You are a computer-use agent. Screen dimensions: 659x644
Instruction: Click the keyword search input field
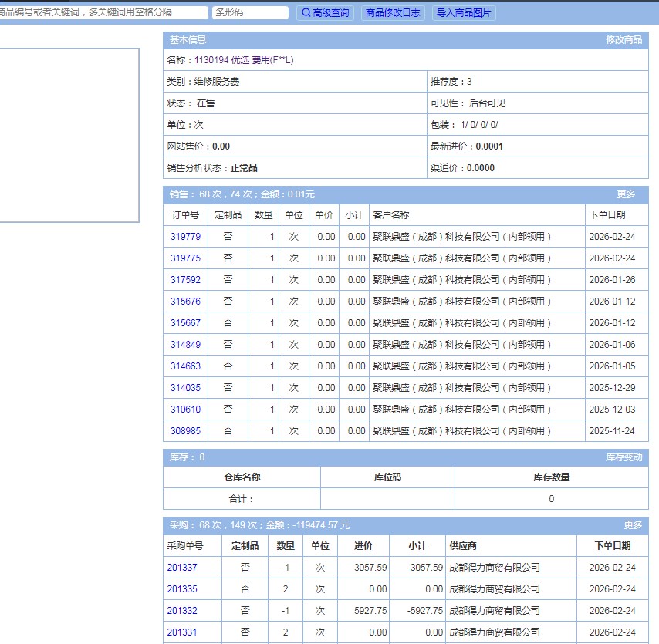tap(103, 13)
